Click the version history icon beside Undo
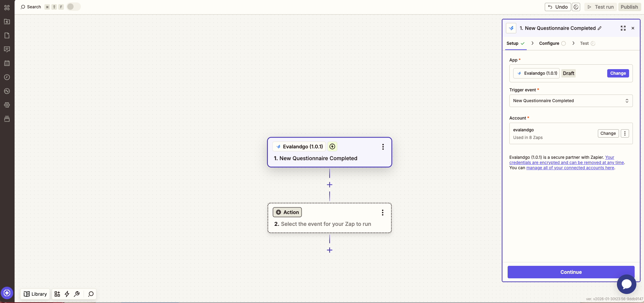Viewport: 644px width, 303px height. click(576, 7)
